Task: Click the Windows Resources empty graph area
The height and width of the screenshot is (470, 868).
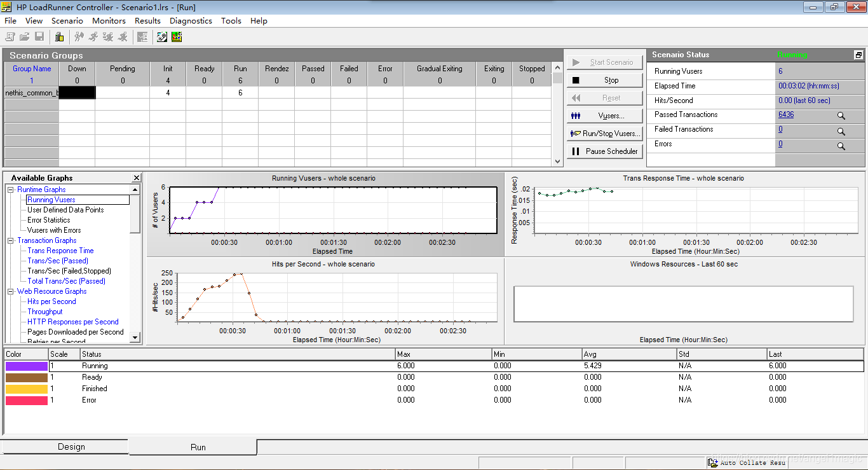Action: (x=683, y=303)
